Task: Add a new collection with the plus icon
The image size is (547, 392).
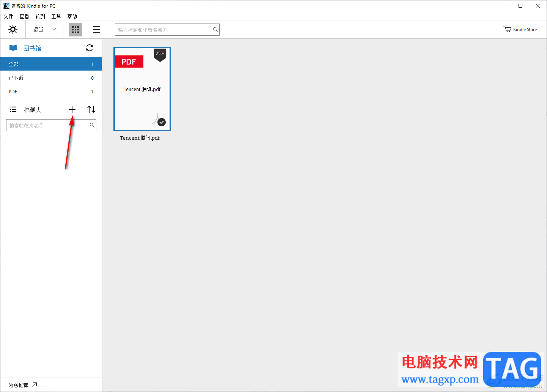Action: pyautogui.click(x=72, y=109)
